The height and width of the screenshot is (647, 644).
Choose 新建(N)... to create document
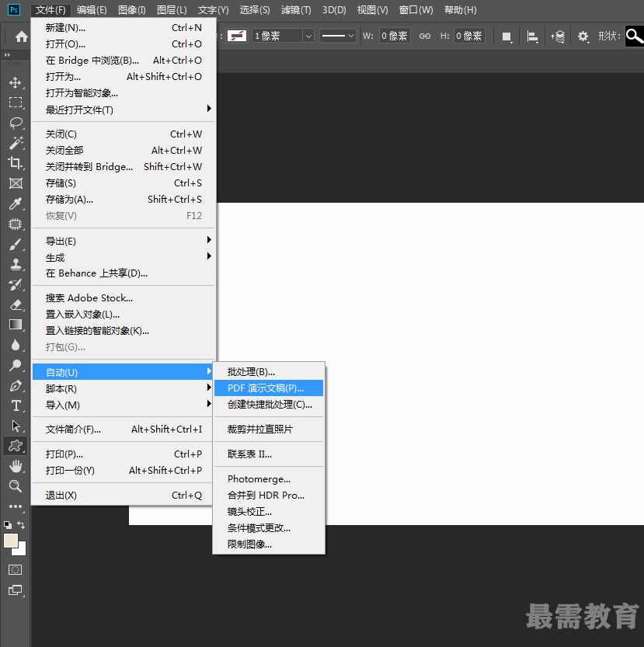[124, 28]
